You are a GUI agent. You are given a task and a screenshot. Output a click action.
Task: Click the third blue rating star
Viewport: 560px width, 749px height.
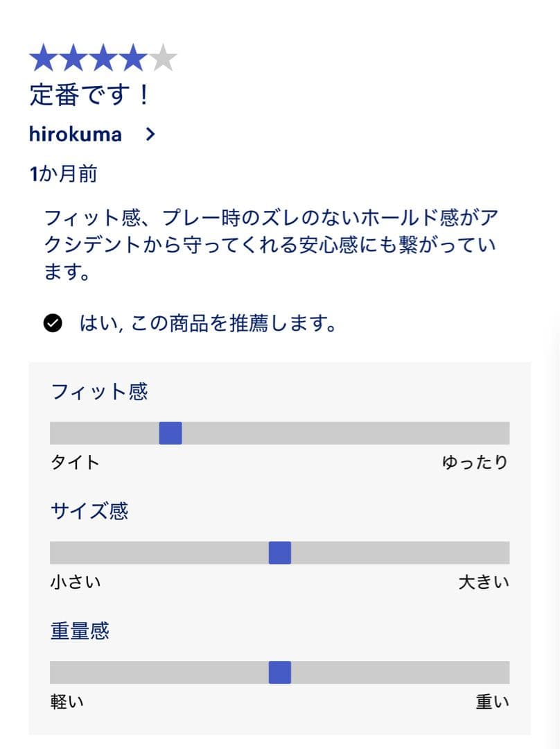(103, 58)
